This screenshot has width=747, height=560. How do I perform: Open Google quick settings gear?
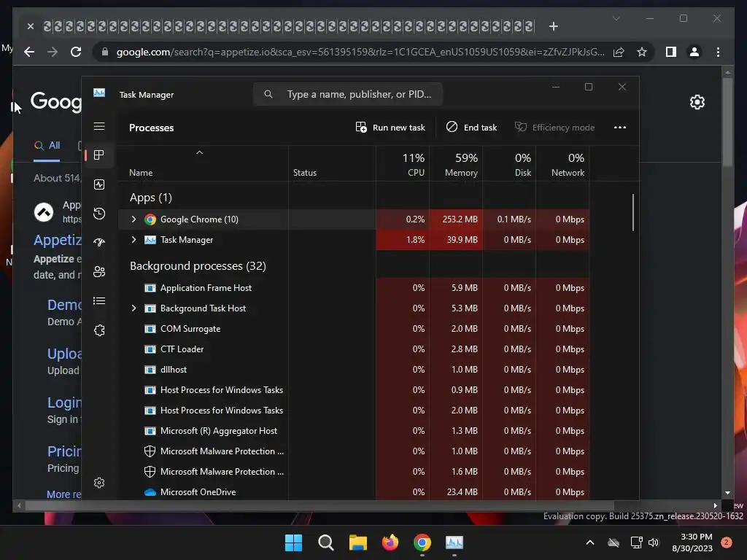tap(697, 102)
